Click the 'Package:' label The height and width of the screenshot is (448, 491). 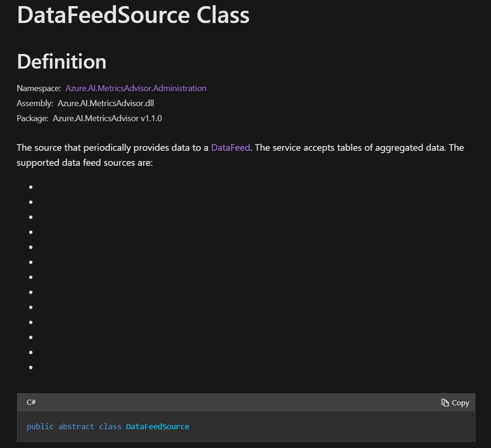pos(32,118)
